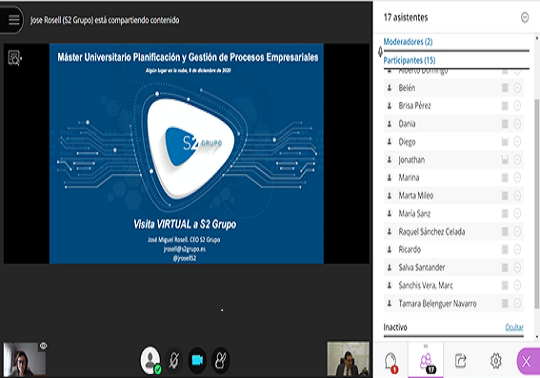
Task: Switch to the Attendees tab showing 17
Action: pyautogui.click(x=426, y=361)
